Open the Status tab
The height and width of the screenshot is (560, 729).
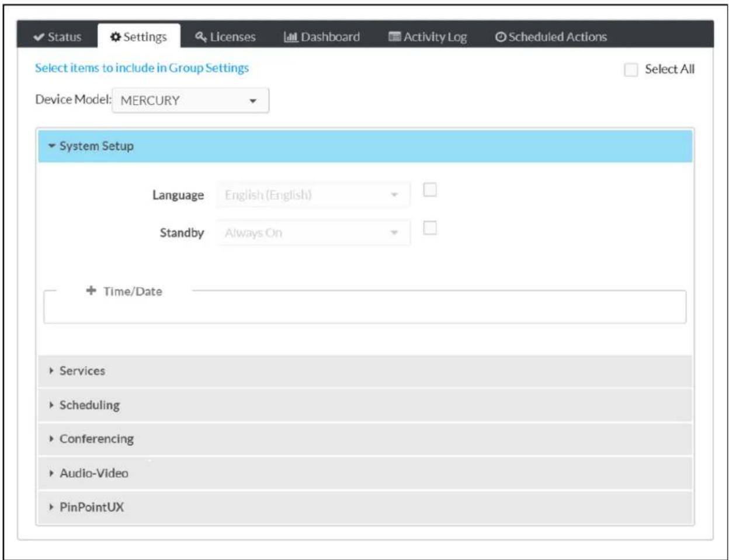[x=57, y=37]
